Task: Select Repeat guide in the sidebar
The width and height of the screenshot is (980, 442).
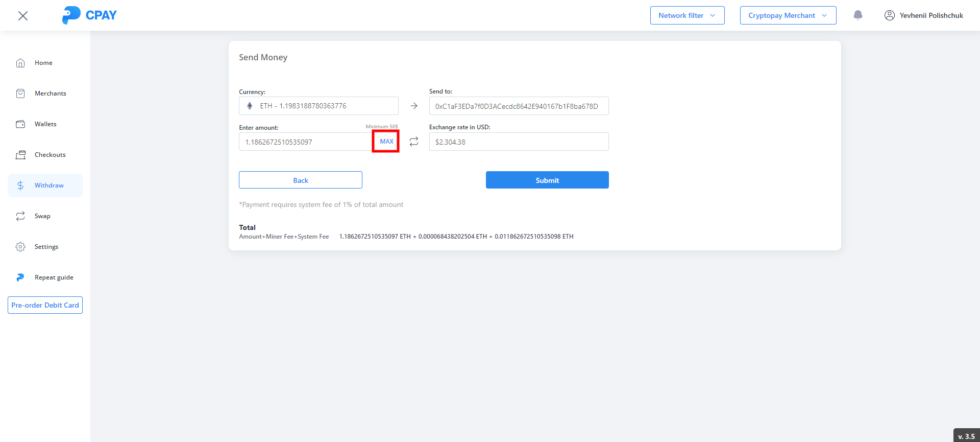Action: click(x=54, y=277)
